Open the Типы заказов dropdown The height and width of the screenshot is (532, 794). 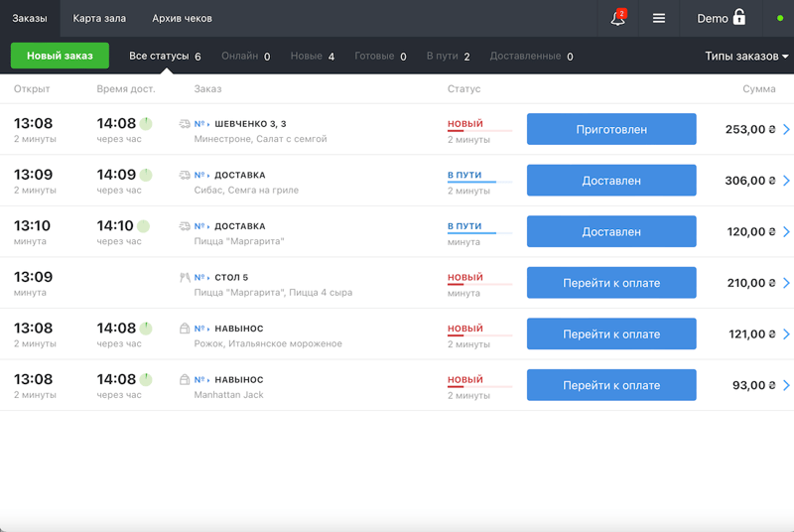[746, 57]
